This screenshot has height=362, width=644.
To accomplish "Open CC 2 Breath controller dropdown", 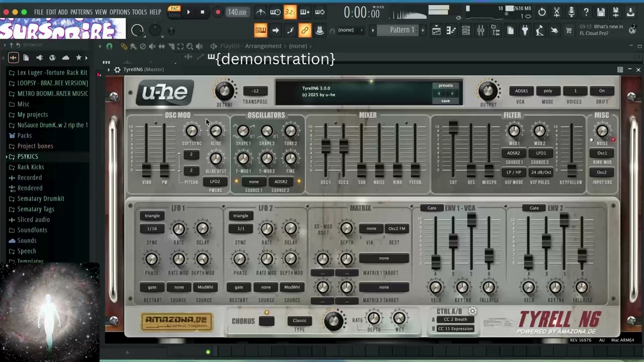I will coord(455,320).
